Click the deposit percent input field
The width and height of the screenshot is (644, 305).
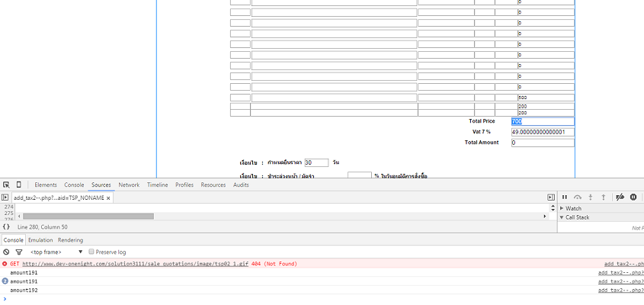pos(360,176)
